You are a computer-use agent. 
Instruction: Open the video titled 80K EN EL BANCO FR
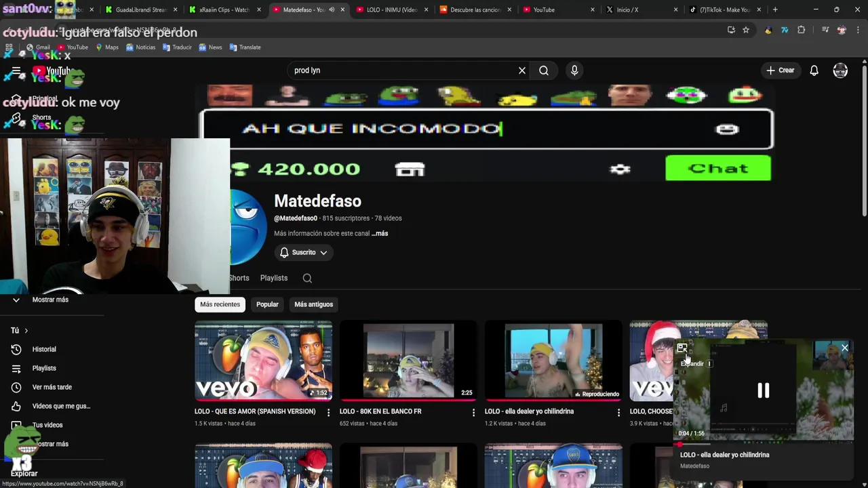pyautogui.click(x=380, y=411)
